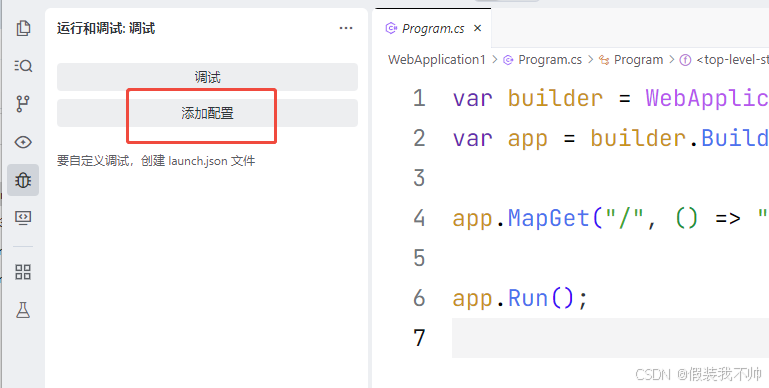Open the more actions ellipsis in debug panel
Screen dimensions: 769x388
(x=346, y=28)
